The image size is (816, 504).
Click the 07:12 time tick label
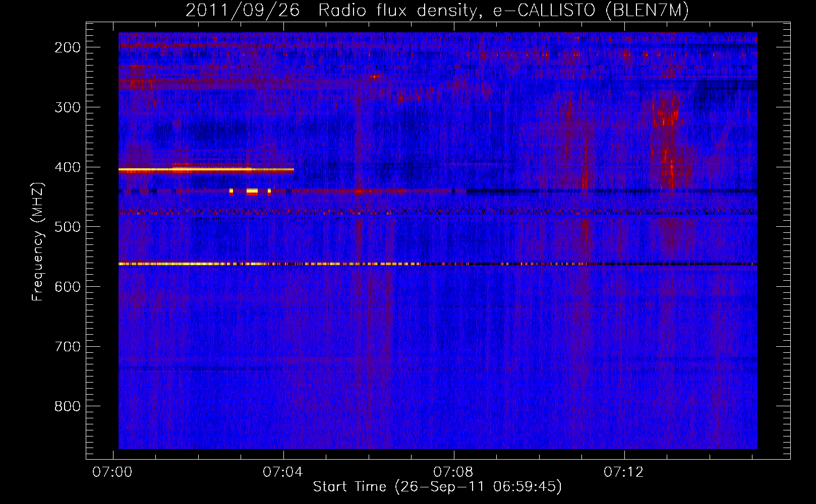(x=624, y=472)
